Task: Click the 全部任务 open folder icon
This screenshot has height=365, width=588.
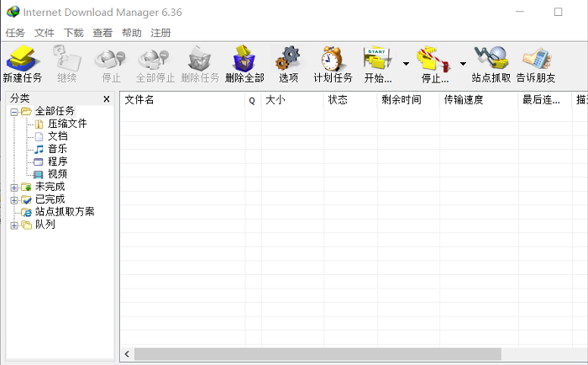Action: 26,111
